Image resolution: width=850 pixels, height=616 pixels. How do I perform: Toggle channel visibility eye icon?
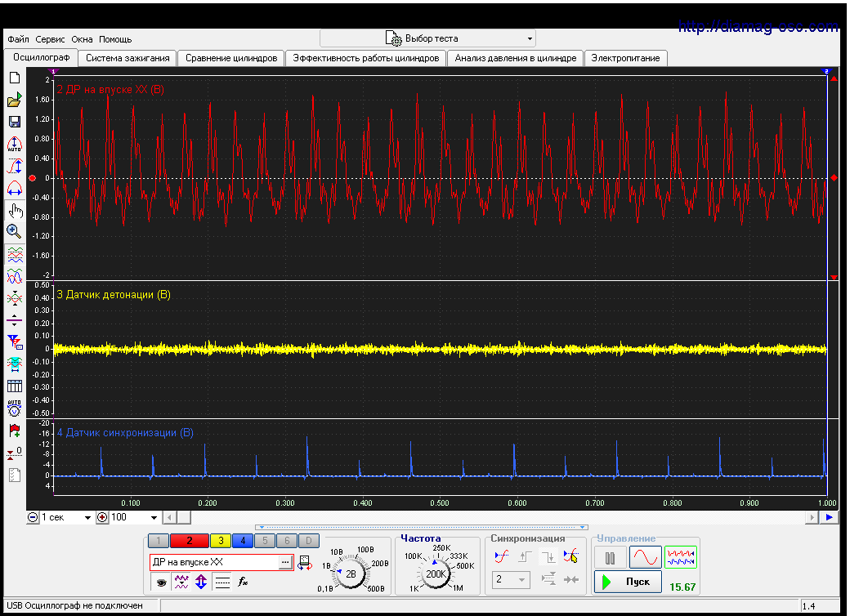click(x=161, y=583)
